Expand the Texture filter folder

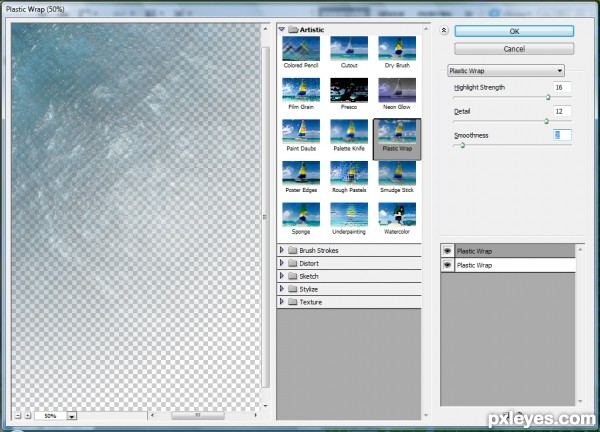[x=282, y=302]
